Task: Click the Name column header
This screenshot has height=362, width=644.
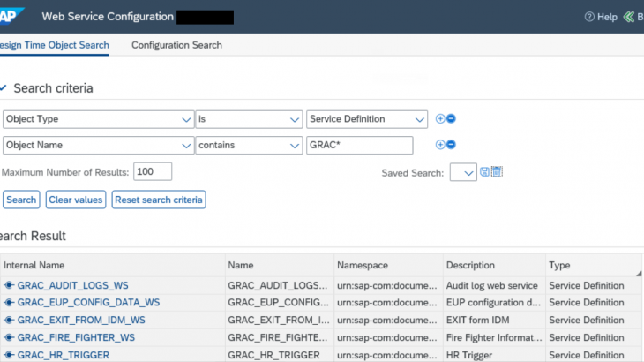Action: tap(280, 265)
